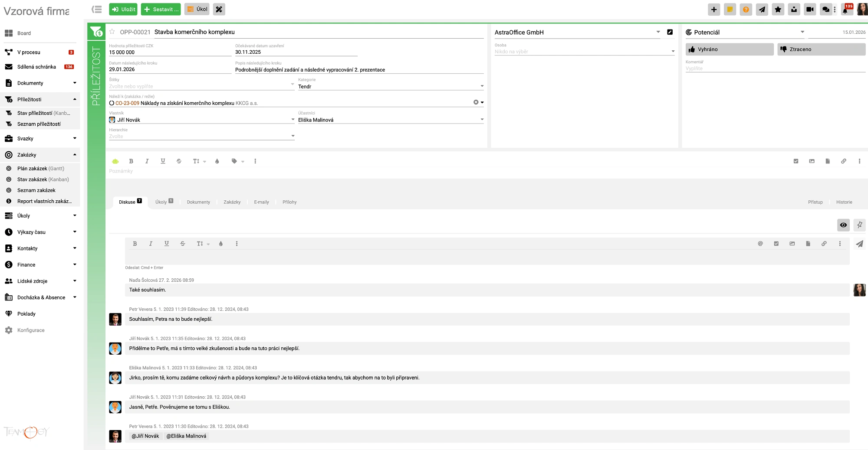The width and height of the screenshot is (868, 450).
Task: Toggle discussion visibility eye button
Action: [x=843, y=225]
